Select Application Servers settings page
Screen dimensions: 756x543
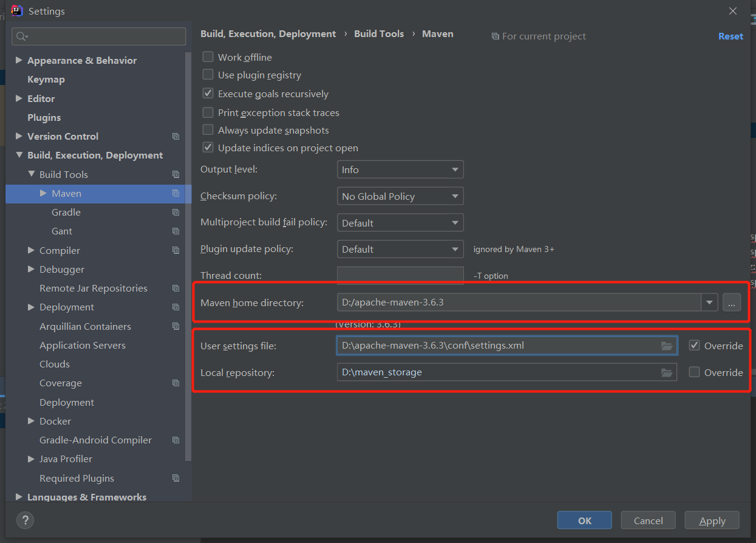83,345
